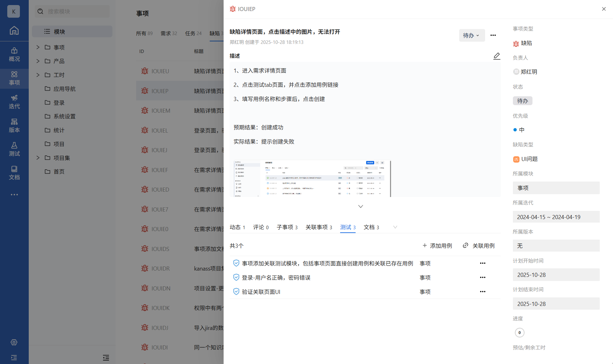Open the 待办 status dropdown
Viewport: 613px width, 364px height.
point(472,35)
